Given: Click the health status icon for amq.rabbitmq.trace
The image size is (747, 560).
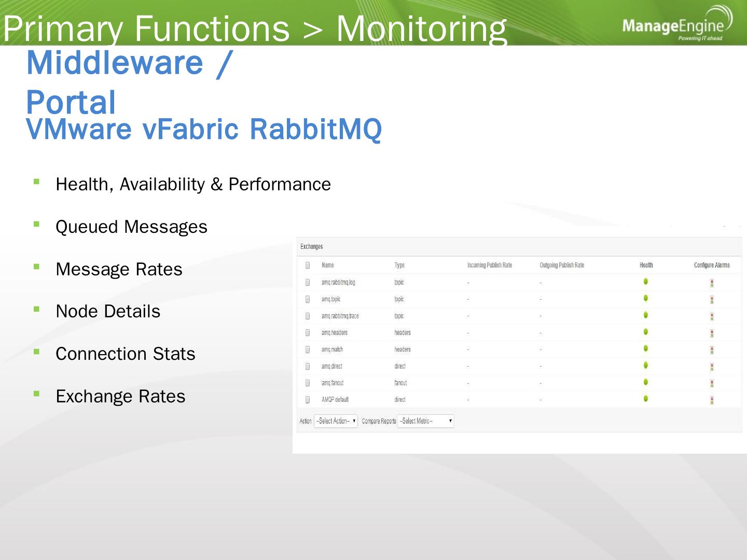Looking at the screenshot, I should click(646, 315).
